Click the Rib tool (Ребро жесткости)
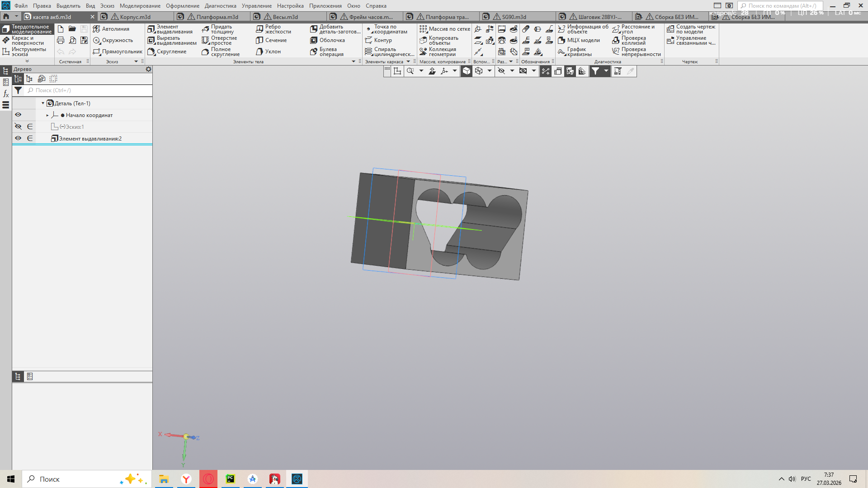Screen dimensions: 868x488 point(274,29)
